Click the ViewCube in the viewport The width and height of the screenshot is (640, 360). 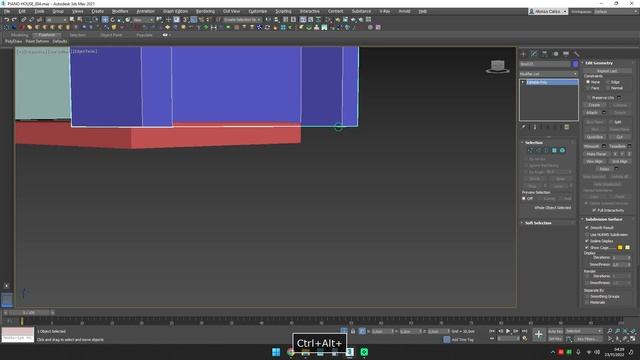click(497, 67)
